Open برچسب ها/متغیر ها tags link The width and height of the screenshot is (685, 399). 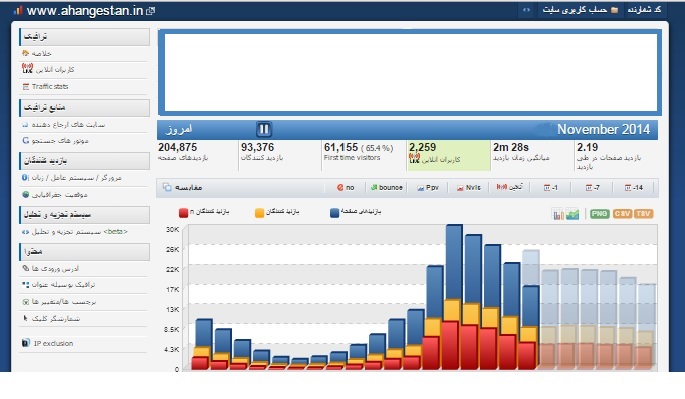coord(59,302)
